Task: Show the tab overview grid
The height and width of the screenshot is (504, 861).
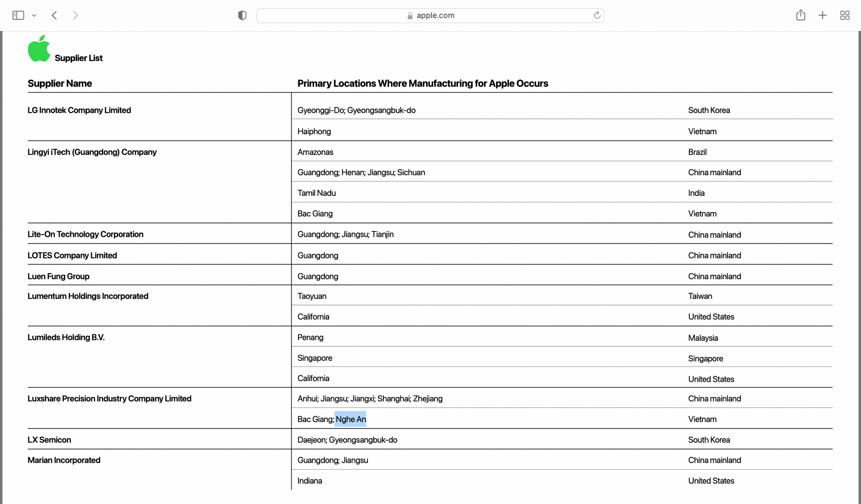Action: point(845,15)
